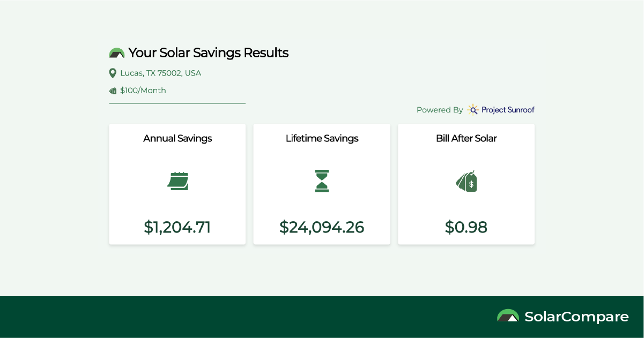
Task: Click the green solar roof icon beside heading
Action: (116, 52)
